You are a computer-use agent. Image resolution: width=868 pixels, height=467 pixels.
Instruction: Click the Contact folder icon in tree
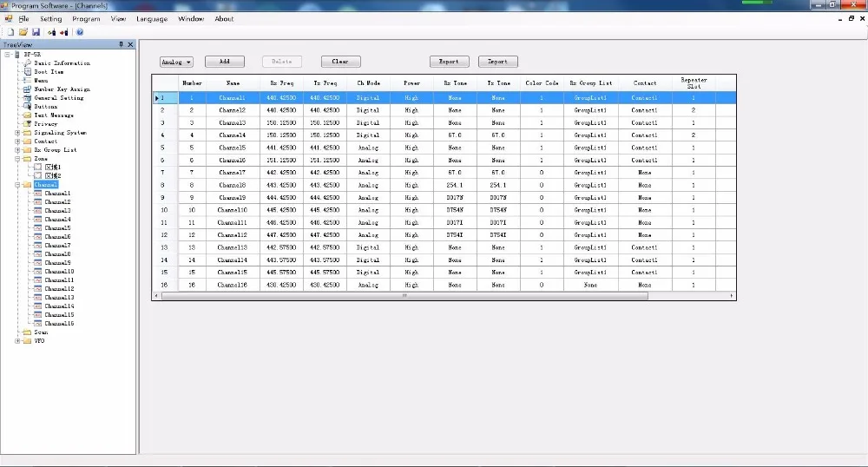click(27, 141)
